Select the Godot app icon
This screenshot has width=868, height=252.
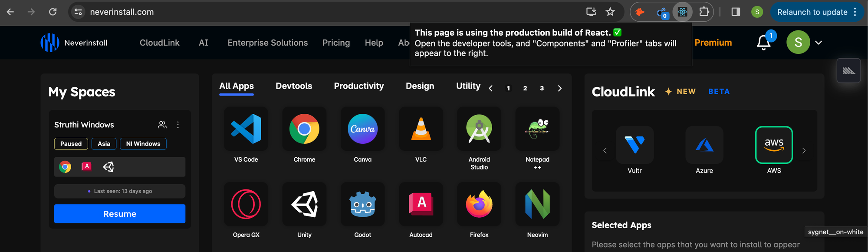click(x=363, y=204)
